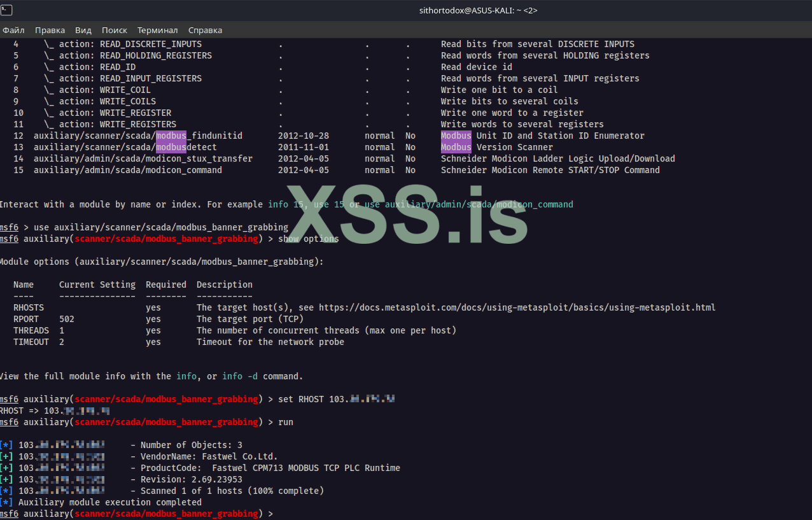The height and width of the screenshot is (520, 812).
Task: Click the THREADS option row
Action: [x=235, y=330]
